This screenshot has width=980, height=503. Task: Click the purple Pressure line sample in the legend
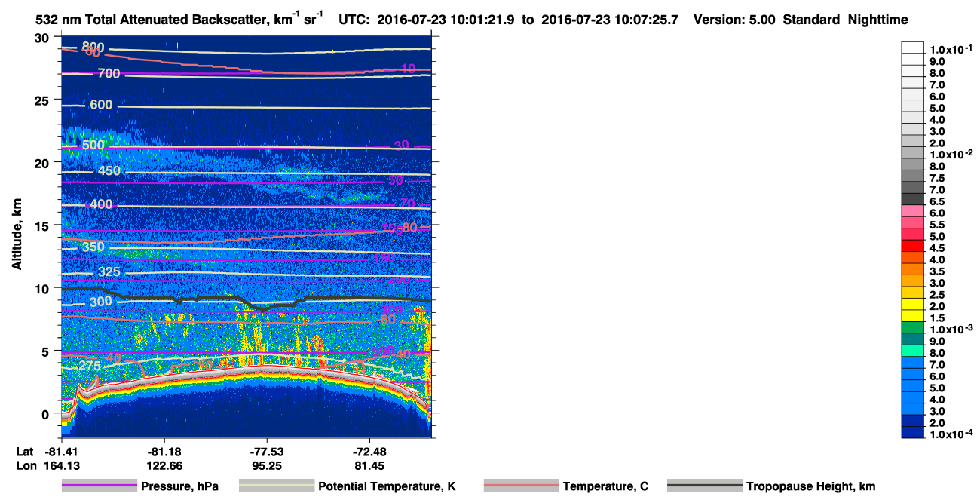pos(99,486)
